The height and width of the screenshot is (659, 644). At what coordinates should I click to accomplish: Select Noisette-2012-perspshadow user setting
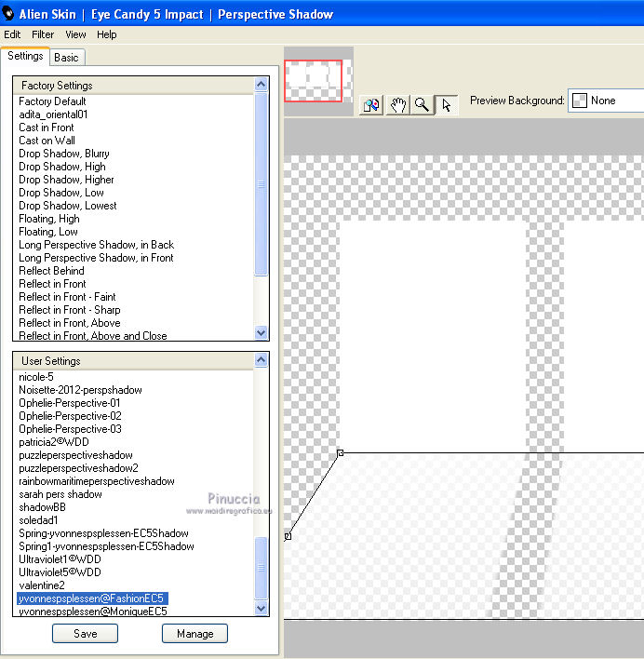tap(80, 390)
